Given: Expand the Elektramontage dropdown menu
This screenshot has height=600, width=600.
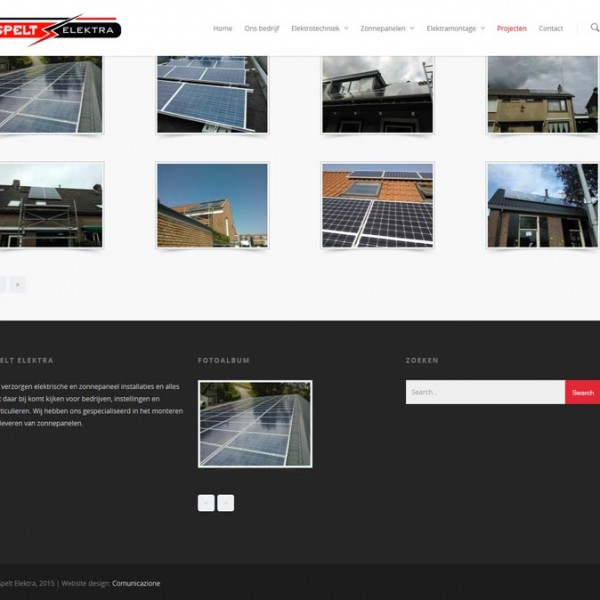Looking at the screenshot, I should click(455, 28).
